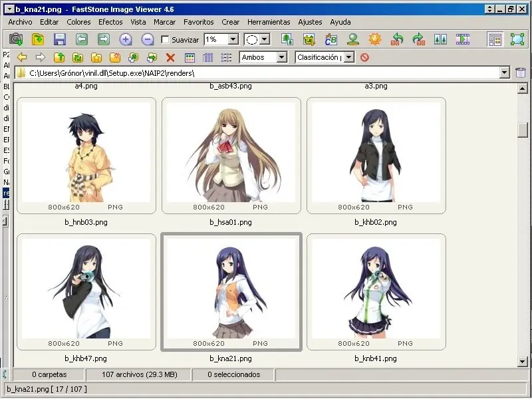This screenshot has width=532, height=399.
Task: Rotate the image 90 degrees right
Action: click(x=419, y=39)
